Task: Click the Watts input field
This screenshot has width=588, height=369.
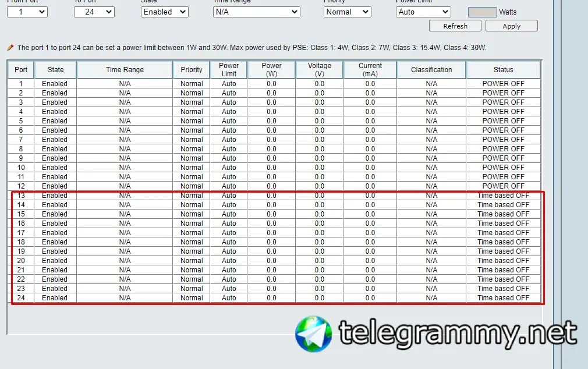Action: click(482, 12)
